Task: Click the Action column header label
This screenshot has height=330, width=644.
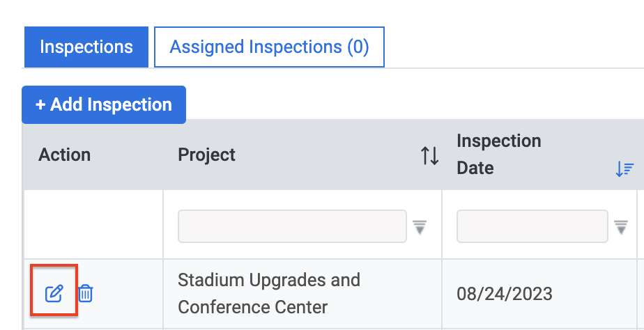Action: pyautogui.click(x=65, y=155)
